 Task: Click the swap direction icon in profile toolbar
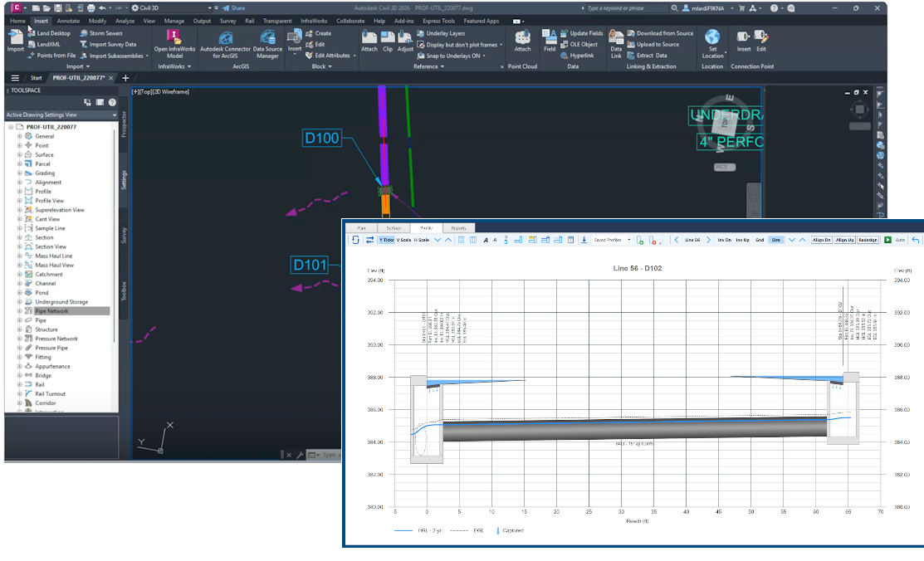pyautogui.click(x=369, y=240)
